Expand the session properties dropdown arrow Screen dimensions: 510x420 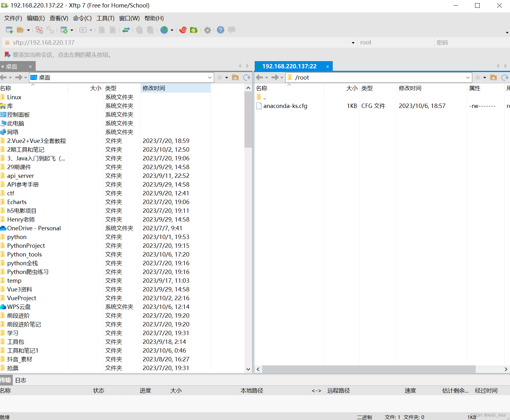click(72, 30)
